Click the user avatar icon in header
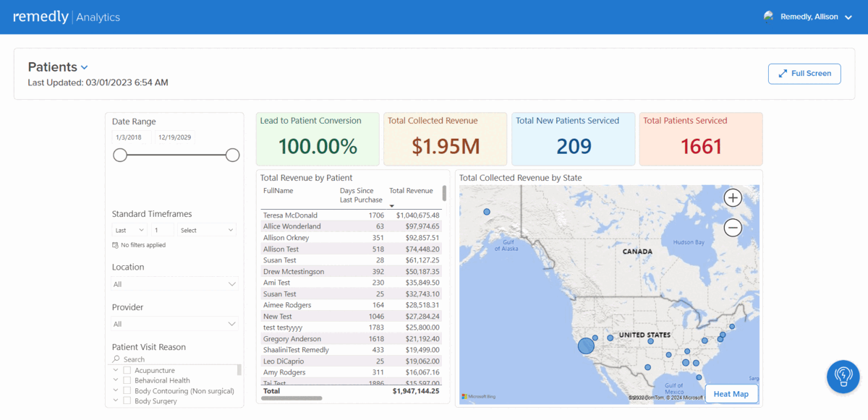The width and height of the screenshot is (868, 420). click(769, 17)
